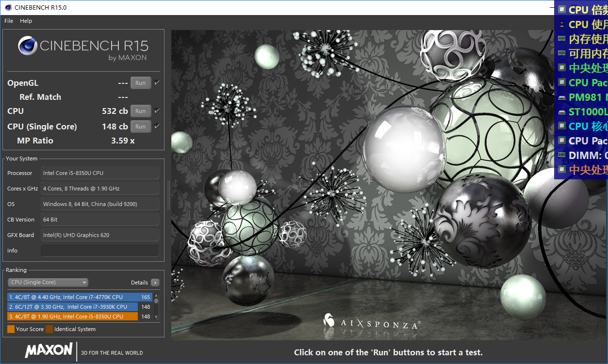Image resolution: width=608 pixels, height=364 pixels.
Task: Open the File menu
Action: pyautogui.click(x=9, y=21)
